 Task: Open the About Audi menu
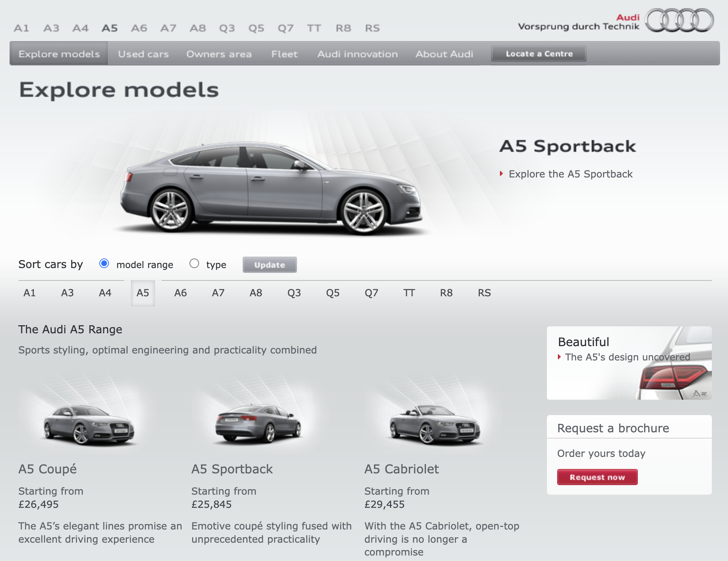pos(444,54)
